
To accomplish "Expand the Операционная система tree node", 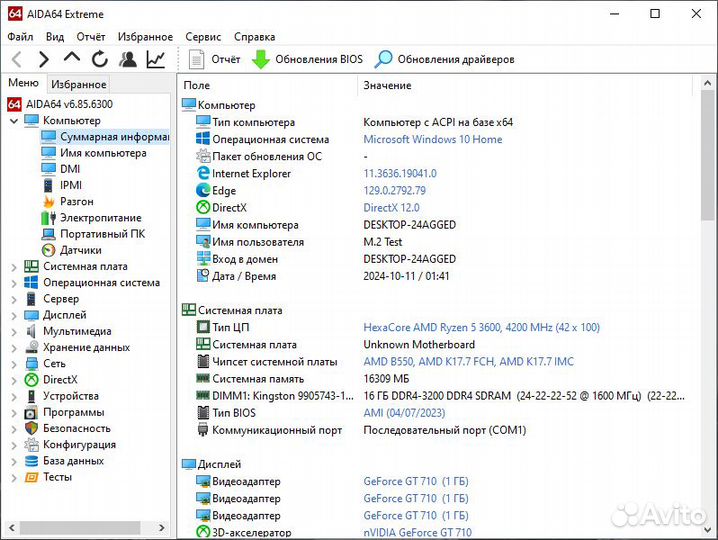I will [14, 283].
